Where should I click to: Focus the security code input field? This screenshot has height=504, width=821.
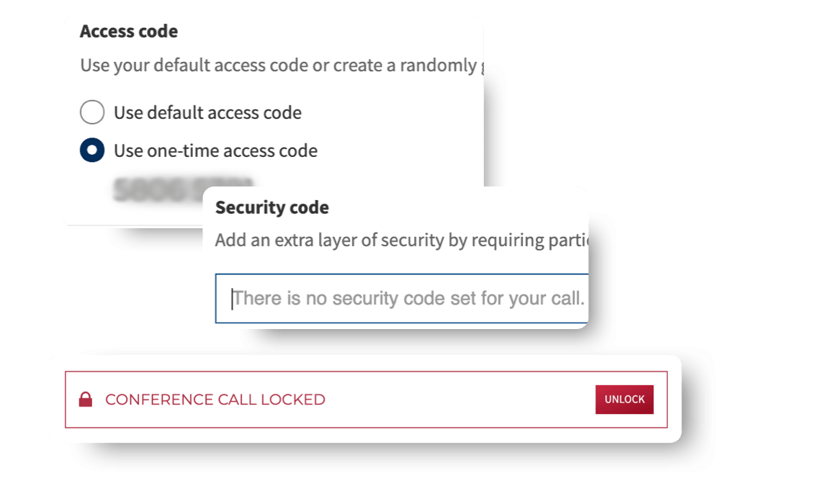(403, 298)
